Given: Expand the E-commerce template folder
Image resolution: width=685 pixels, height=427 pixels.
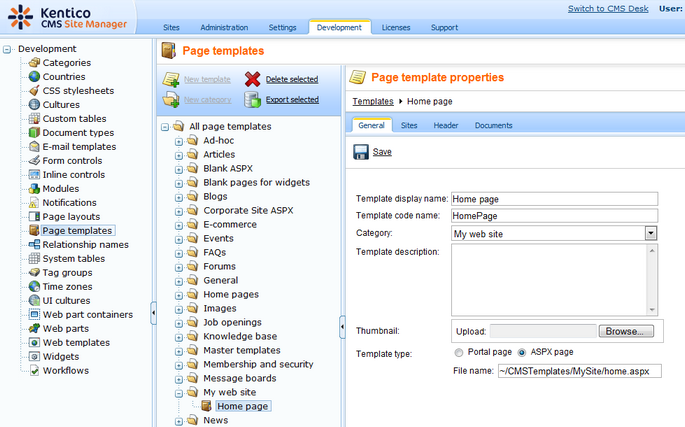Looking at the screenshot, I should [179, 225].
